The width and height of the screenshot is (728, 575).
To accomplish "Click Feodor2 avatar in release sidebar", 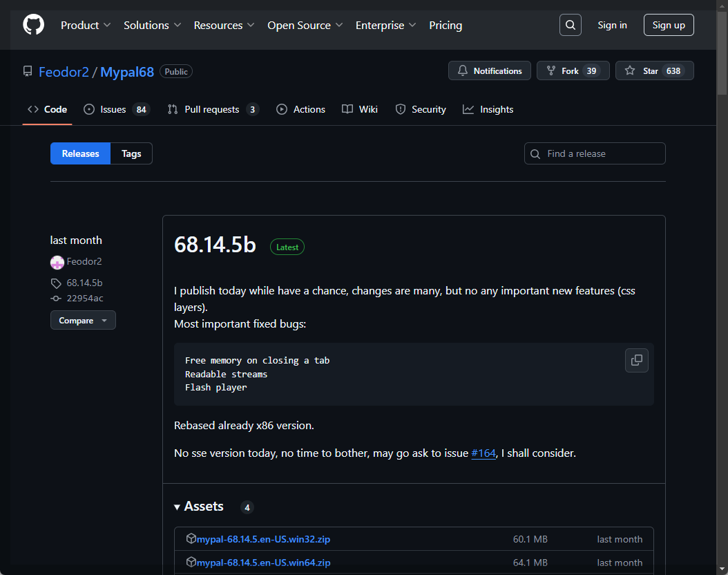I will [57, 263].
